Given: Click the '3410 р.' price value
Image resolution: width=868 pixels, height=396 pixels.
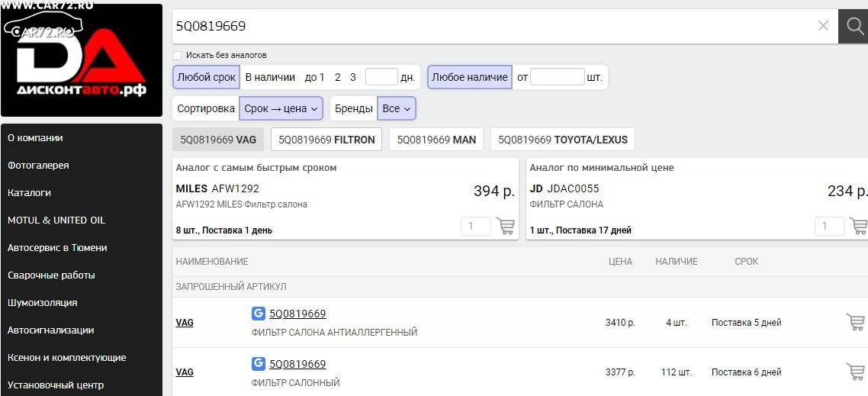Looking at the screenshot, I should pos(620,322).
